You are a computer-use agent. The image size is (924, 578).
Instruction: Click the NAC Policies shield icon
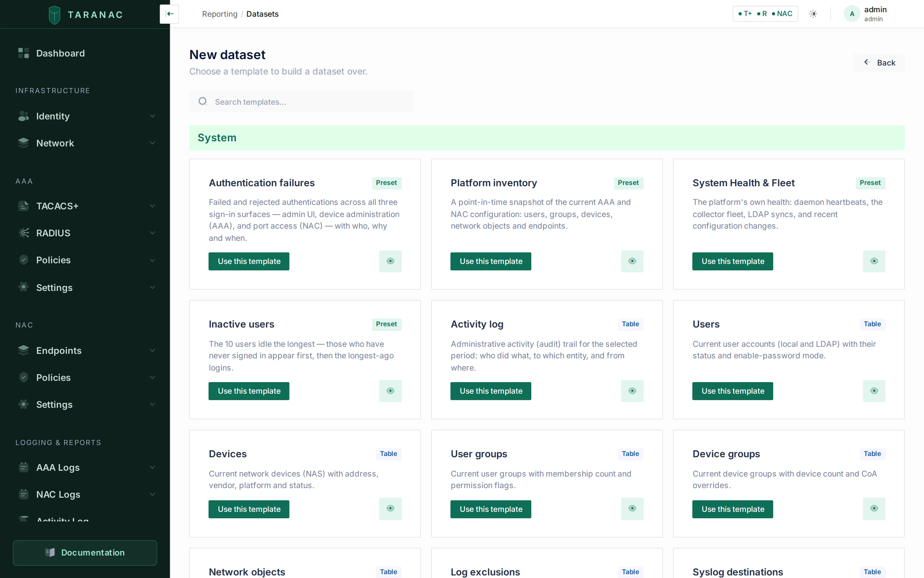coord(23,377)
